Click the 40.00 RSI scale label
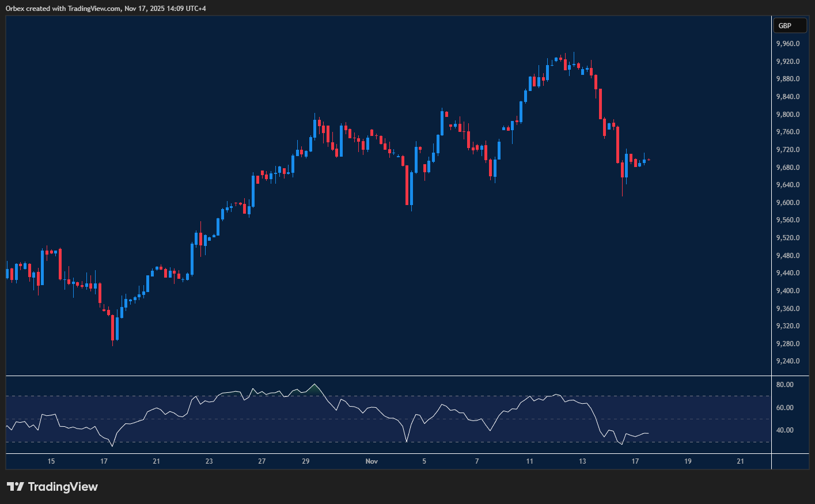Viewport: 815px width, 504px height. (x=784, y=430)
